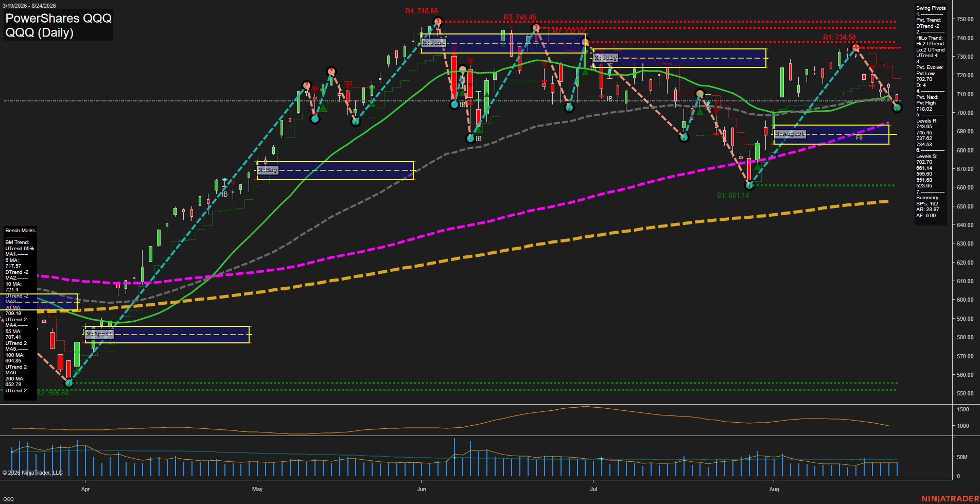The height and width of the screenshot is (504, 980).
Task: Select the SP's: 162 summary value
Action: click(x=927, y=204)
